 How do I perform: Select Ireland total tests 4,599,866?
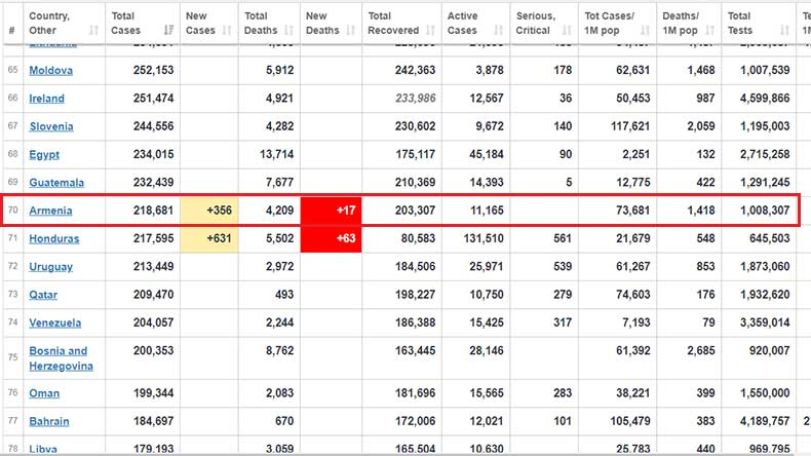[x=765, y=98]
